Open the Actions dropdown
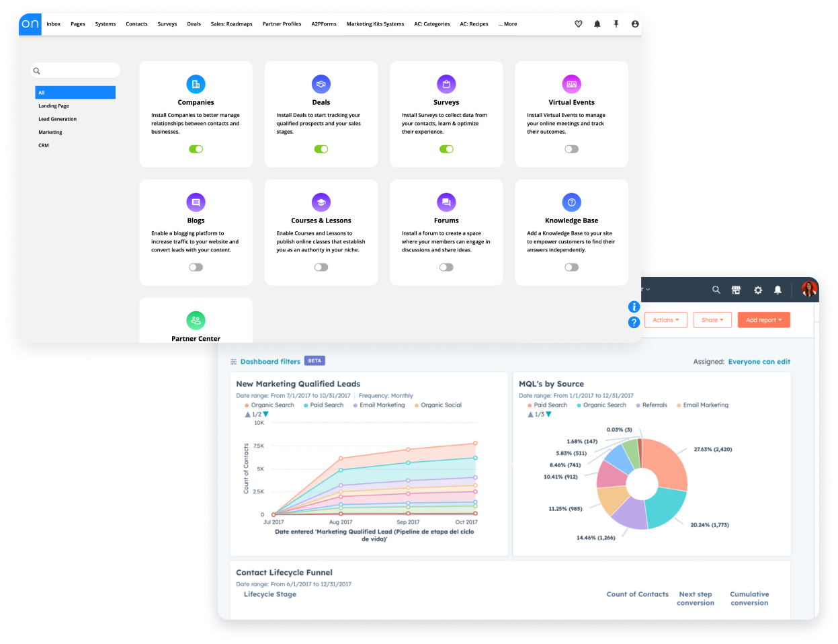 665,319
